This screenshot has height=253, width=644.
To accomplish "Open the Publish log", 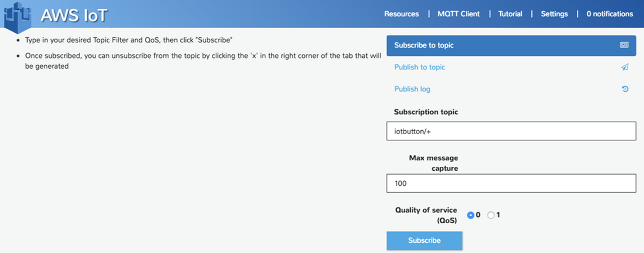I will (412, 89).
